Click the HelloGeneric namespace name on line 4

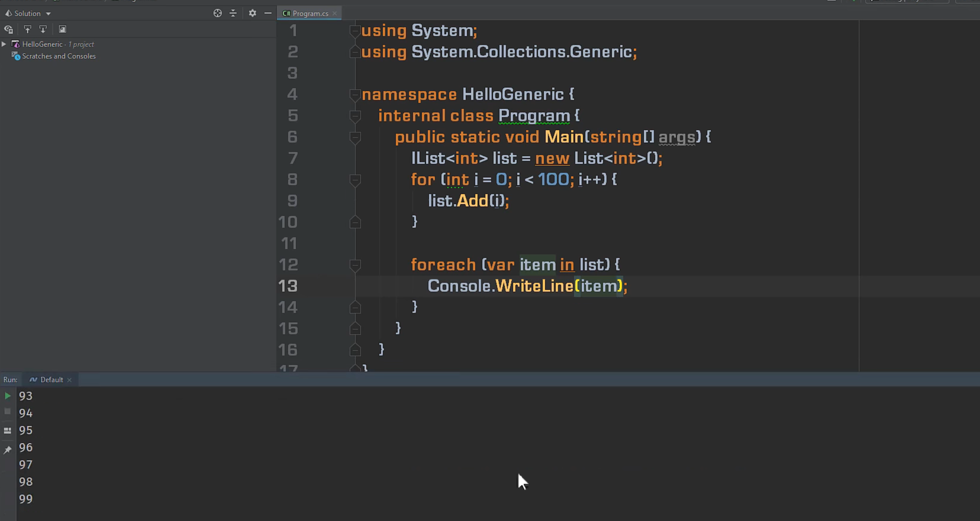click(x=513, y=95)
